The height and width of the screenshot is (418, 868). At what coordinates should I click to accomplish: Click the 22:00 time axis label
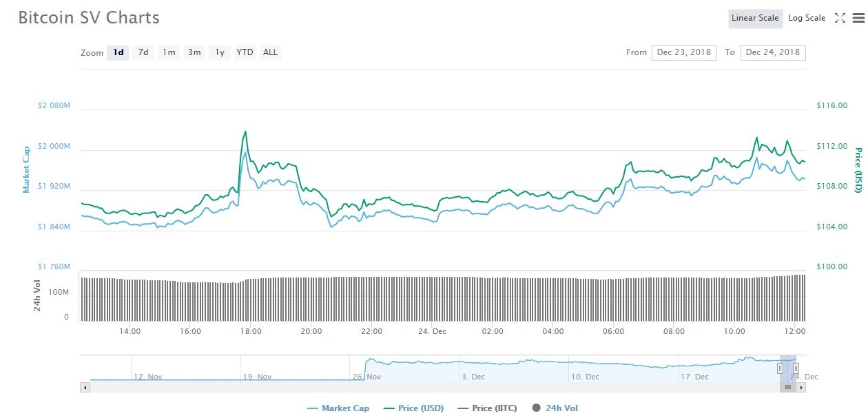371,331
